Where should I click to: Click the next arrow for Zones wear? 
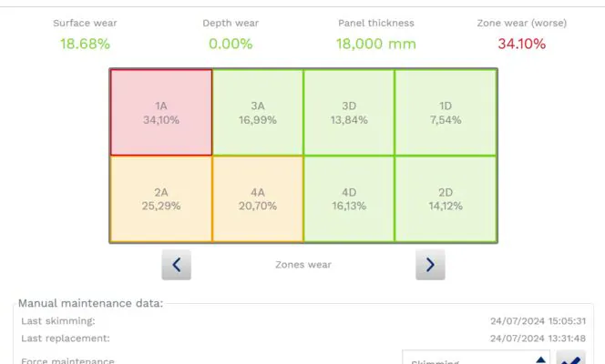pos(430,265)
